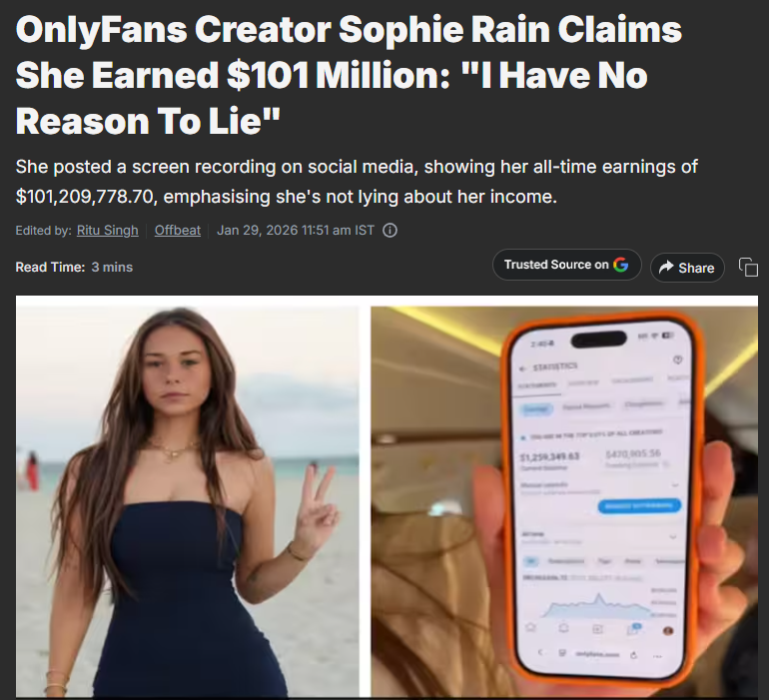This screenshot has width=769, height=700.
Task: Click the Share button
Action: click(x=687, y=268)
